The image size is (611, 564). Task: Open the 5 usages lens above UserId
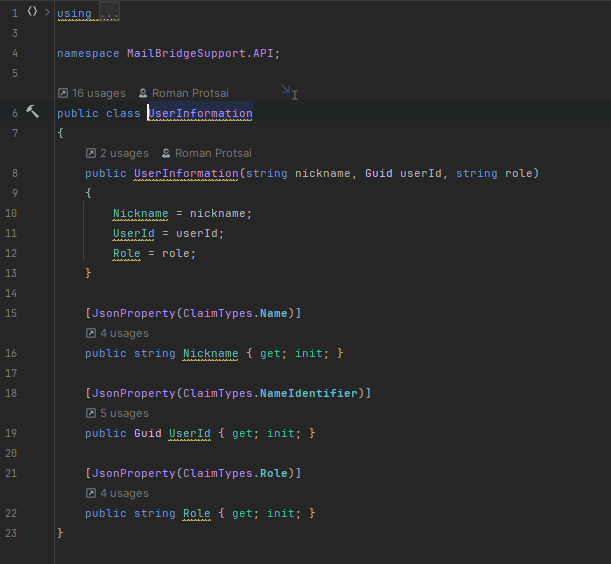click(x=124, y=414)
